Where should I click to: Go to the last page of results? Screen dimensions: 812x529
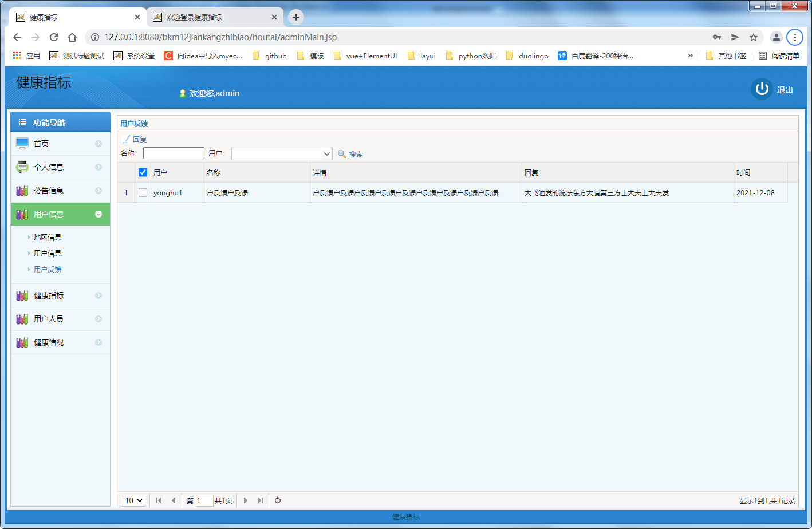[261, 500]
